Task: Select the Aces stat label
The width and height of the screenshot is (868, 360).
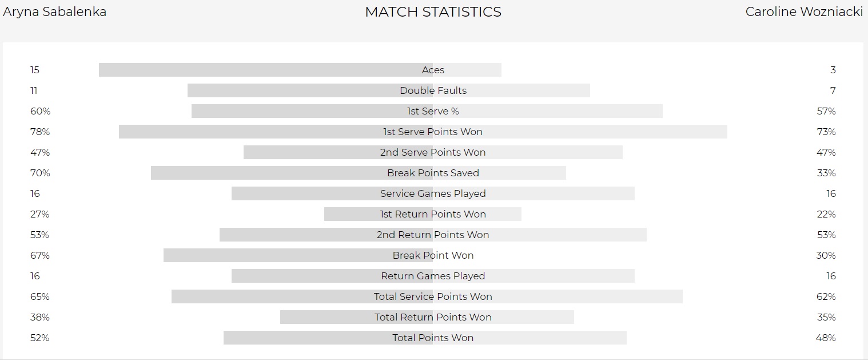Action: pyautogui.click(x=433, y=70)
